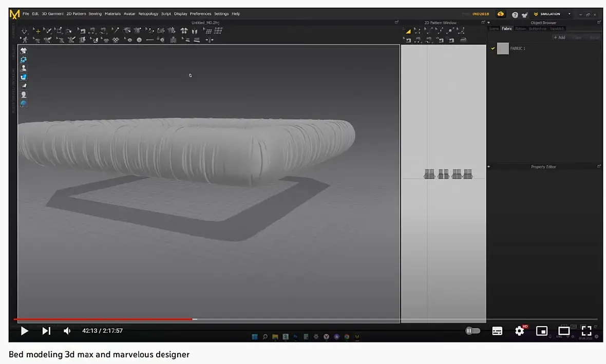Collapse the Property Editor panel arrow
This screenshot has width=606, height=364.
(488, 166)
